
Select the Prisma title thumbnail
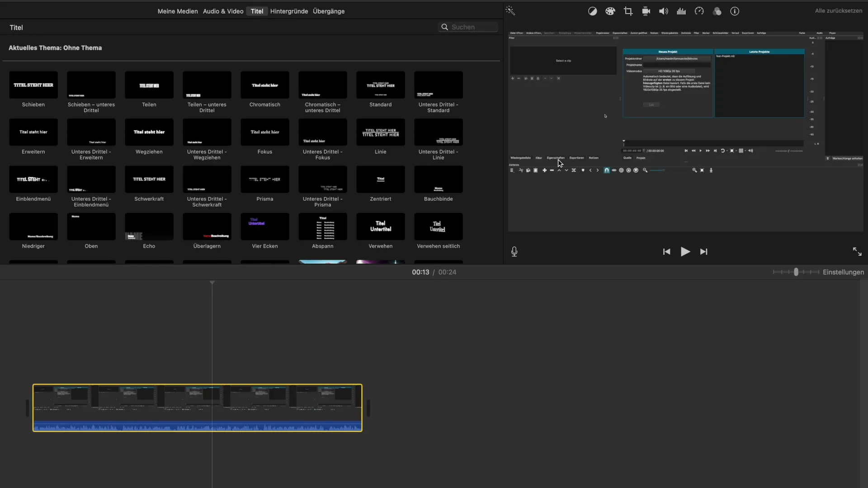pos(265,179)
